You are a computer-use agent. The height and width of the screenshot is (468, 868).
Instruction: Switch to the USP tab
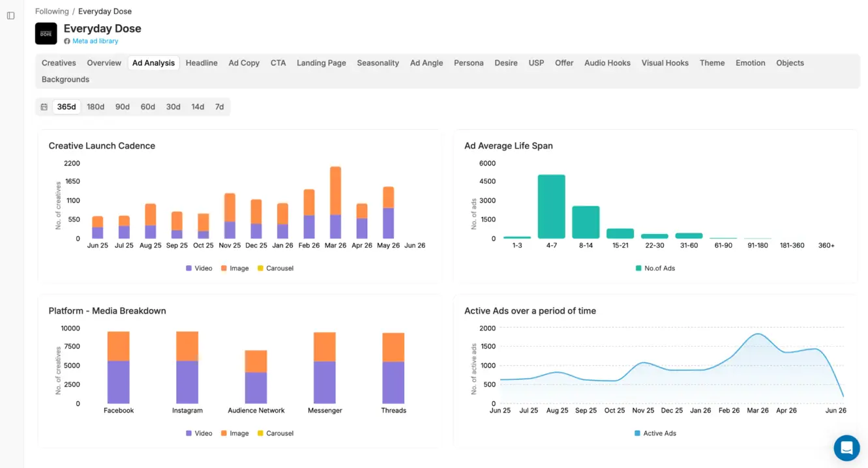(536, 63)
